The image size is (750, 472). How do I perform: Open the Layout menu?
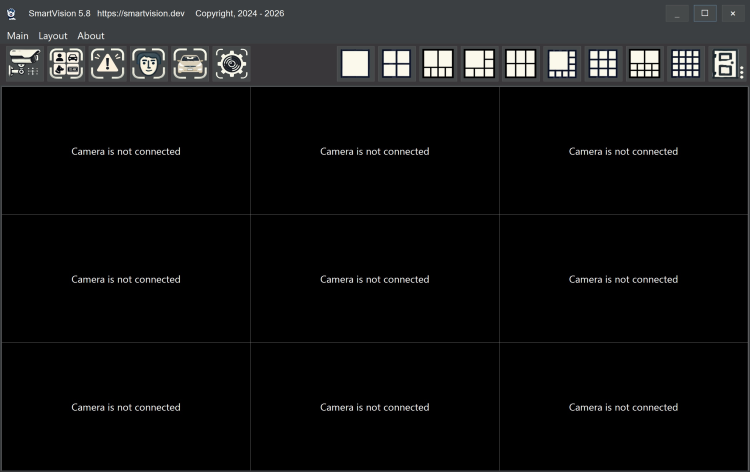pyautogui.click(x=53, y=36)
